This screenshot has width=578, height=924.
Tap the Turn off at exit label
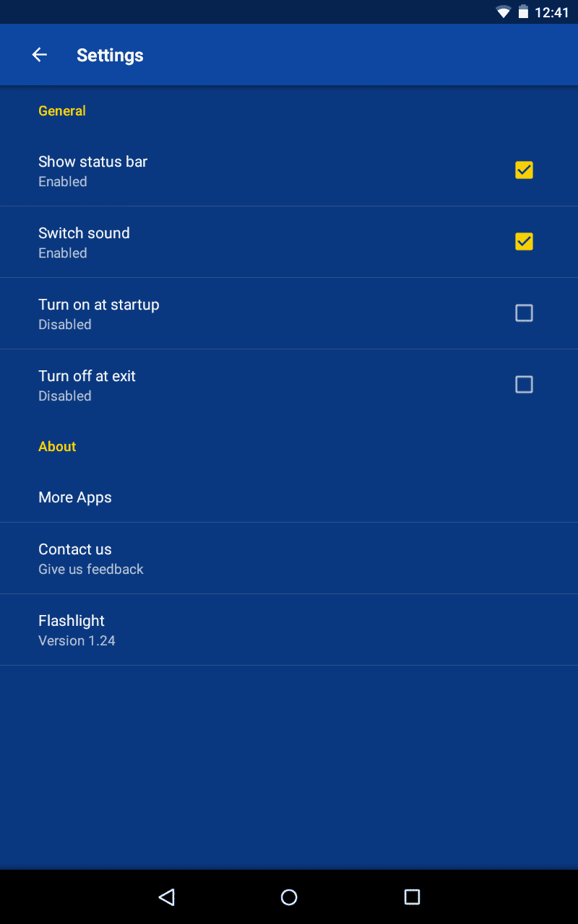tap(87, 376)
